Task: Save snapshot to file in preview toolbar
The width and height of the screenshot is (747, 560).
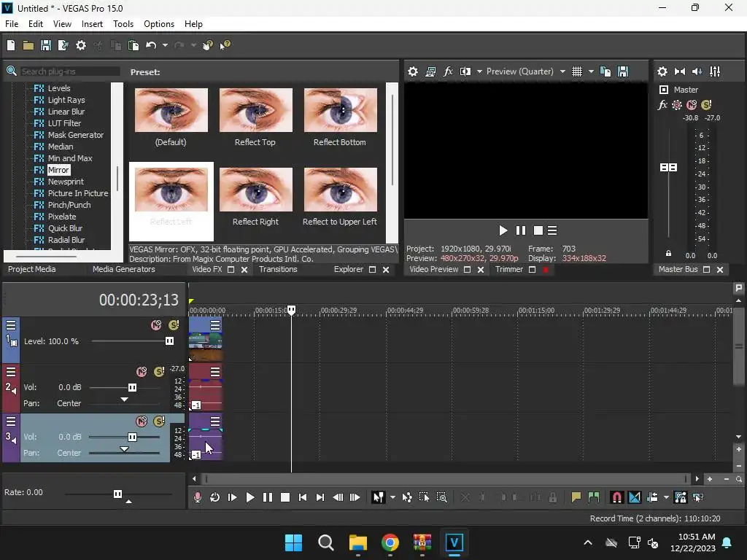Action: point(623,71)
